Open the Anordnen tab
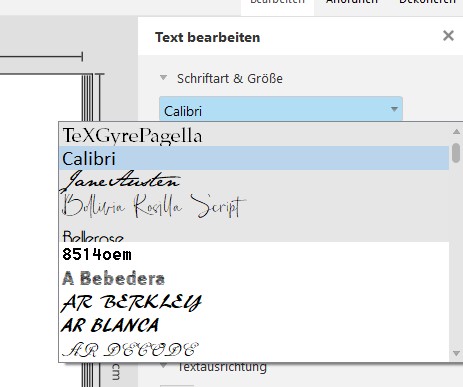463x387 pixels. 352,3
